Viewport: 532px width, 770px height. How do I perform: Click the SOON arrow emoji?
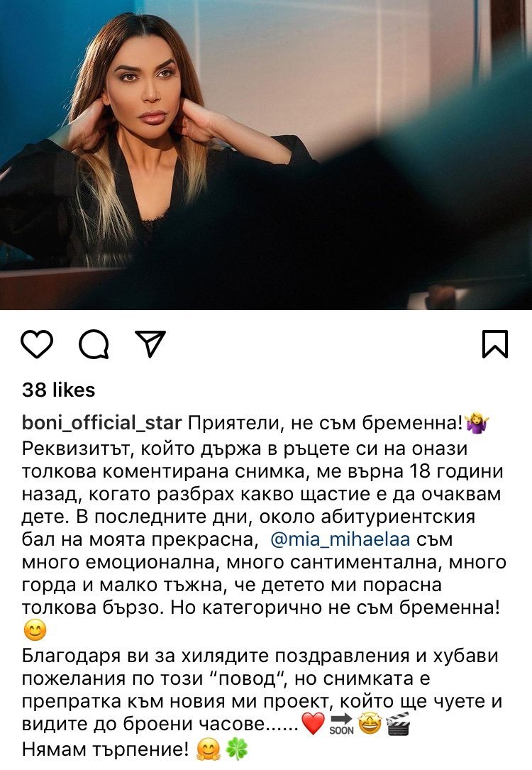(x=342, y=723)
